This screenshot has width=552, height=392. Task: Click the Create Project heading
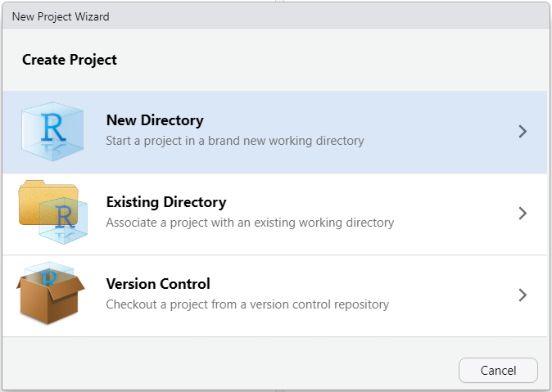(70, 60)
